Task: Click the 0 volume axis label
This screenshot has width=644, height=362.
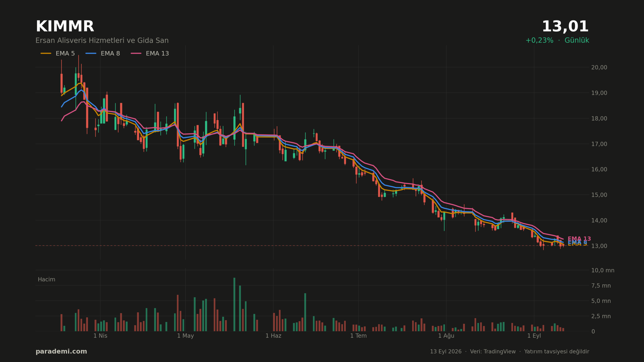Action: point(593,331)
